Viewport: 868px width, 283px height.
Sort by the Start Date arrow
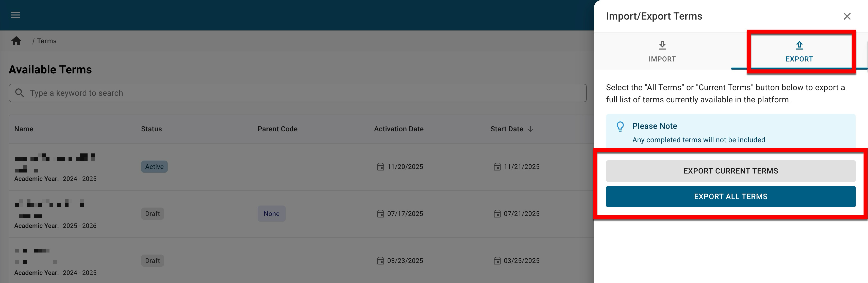(530, 129)
